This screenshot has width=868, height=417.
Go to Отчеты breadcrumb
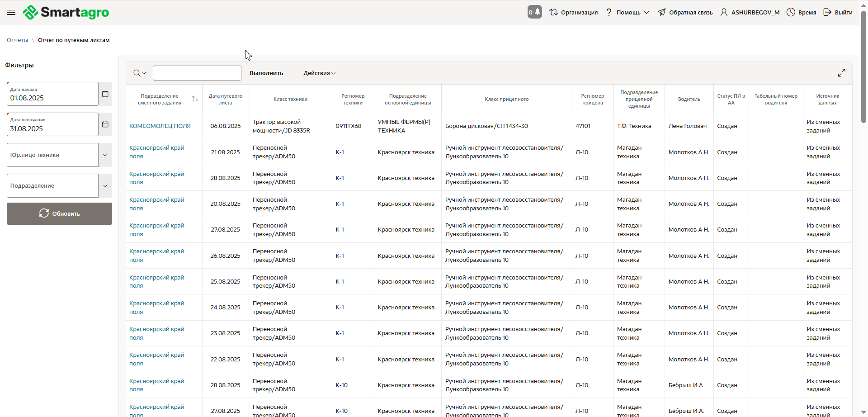pos(17,40)
